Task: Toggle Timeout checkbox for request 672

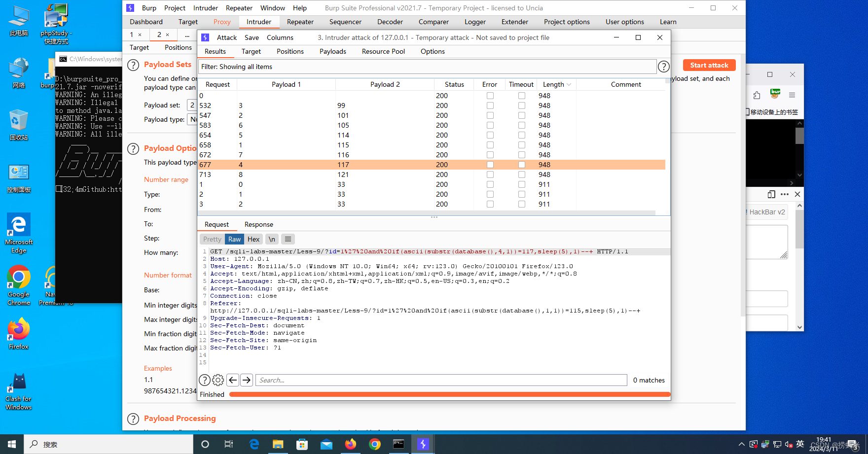Action: coord(522,155)
